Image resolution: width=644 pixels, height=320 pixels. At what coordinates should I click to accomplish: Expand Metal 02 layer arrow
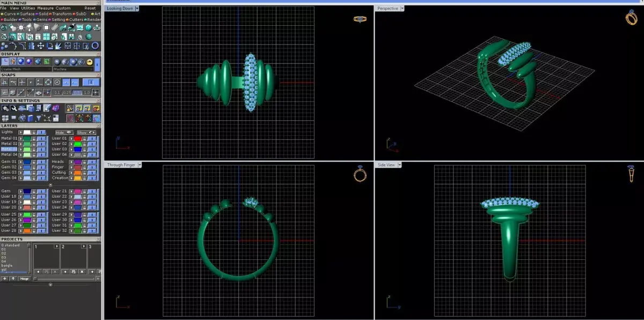(21, 144)
